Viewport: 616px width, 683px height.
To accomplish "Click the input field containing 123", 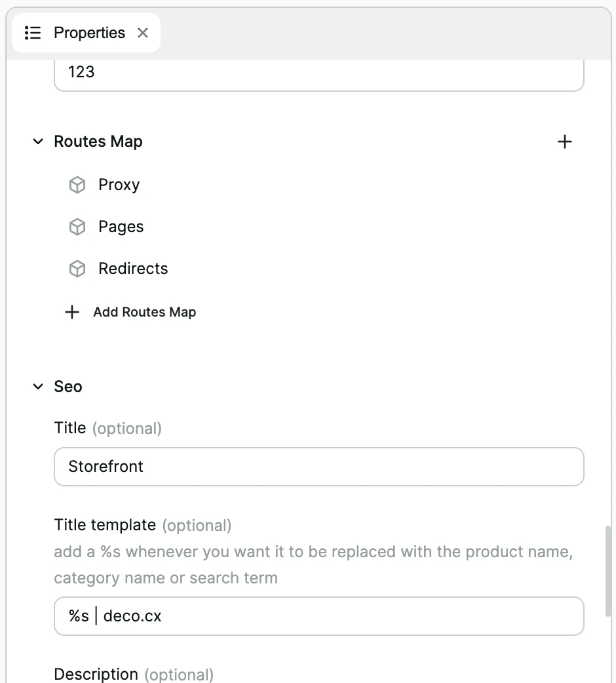I will click(x=318, y=72).
